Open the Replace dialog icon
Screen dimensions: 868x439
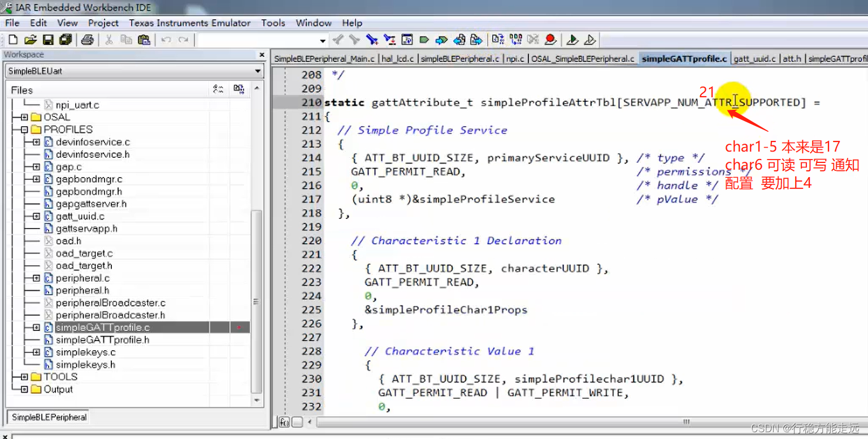pos(389,40)
